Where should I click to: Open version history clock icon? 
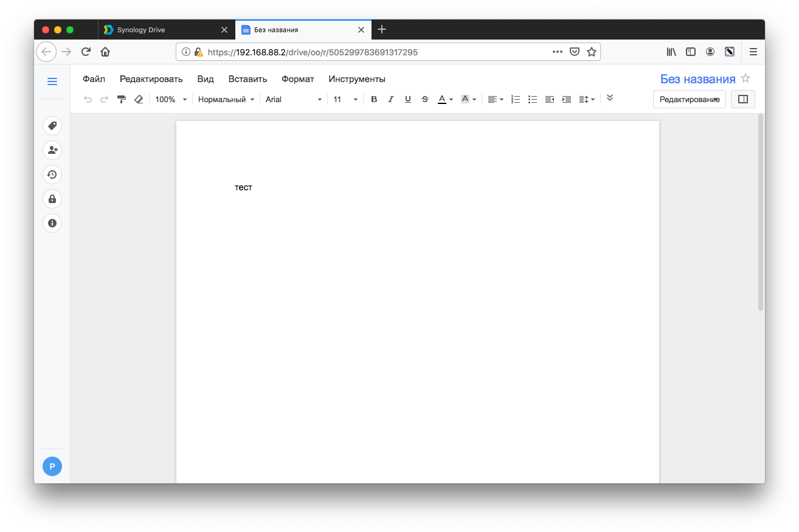[x=52, y=174]
